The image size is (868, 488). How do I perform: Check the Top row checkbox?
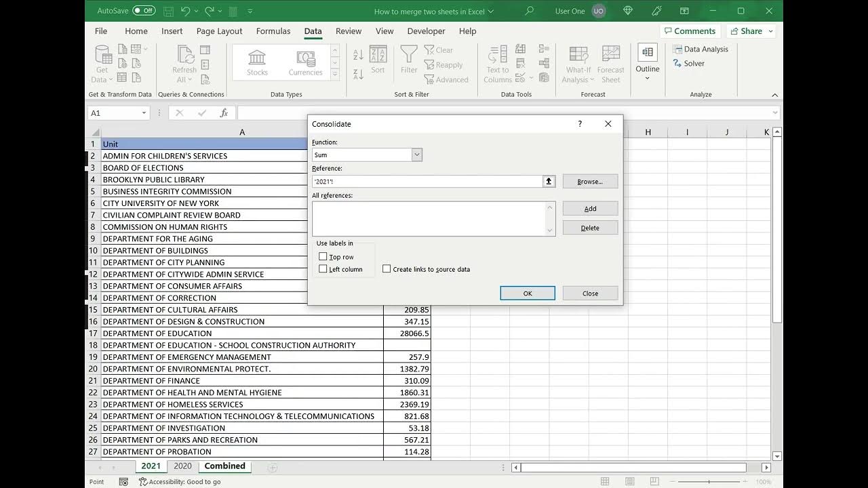323,257
